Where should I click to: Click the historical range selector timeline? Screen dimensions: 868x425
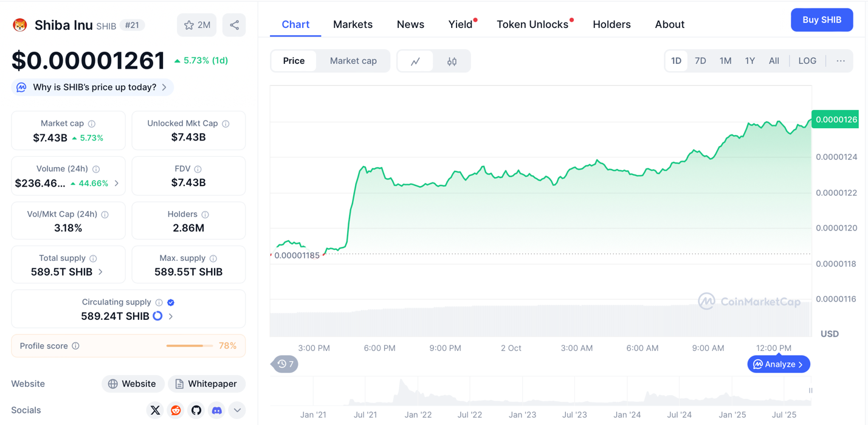541,392
